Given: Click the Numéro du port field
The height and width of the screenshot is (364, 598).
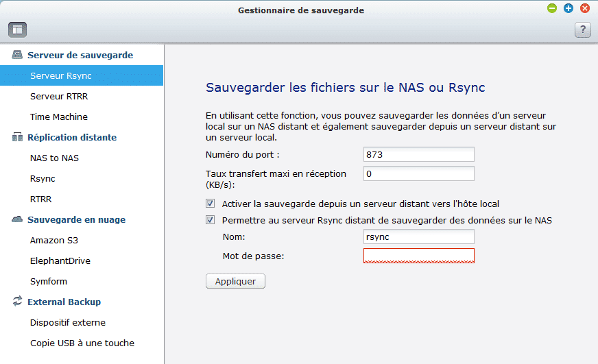Looking at the screenshot, I should pos(419,154).
